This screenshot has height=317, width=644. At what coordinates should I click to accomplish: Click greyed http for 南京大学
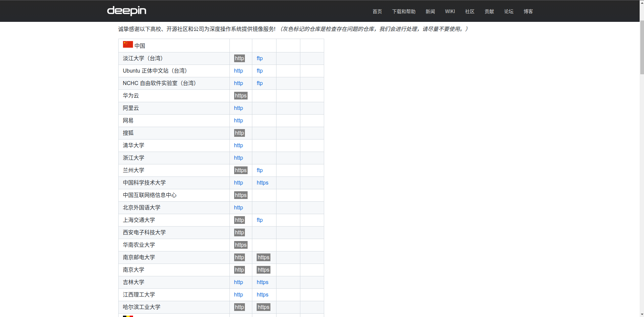point(240,270)
